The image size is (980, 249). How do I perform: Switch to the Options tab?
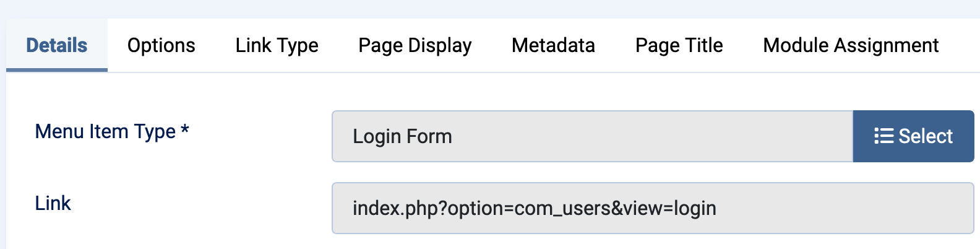tap(161, 45)
